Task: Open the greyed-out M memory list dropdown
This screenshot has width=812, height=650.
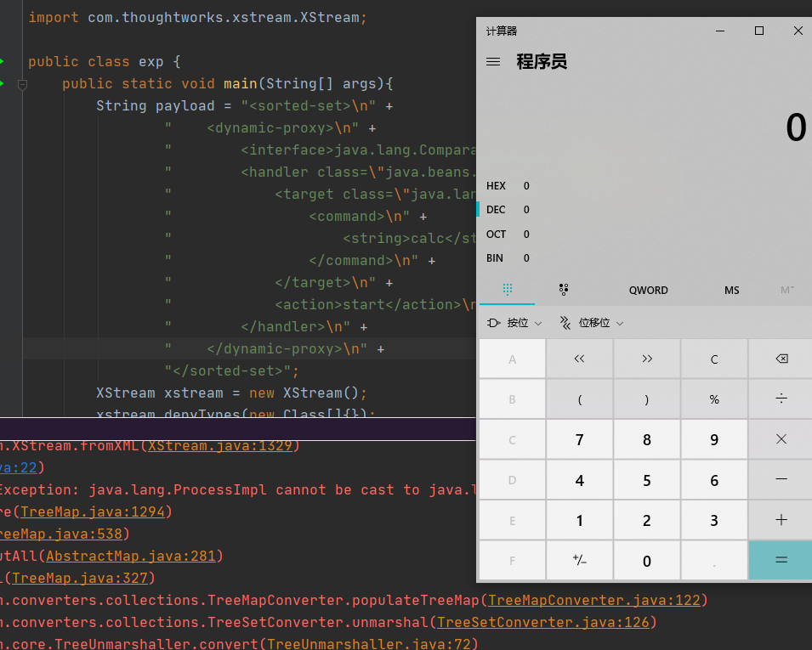Action: (786, 291)
